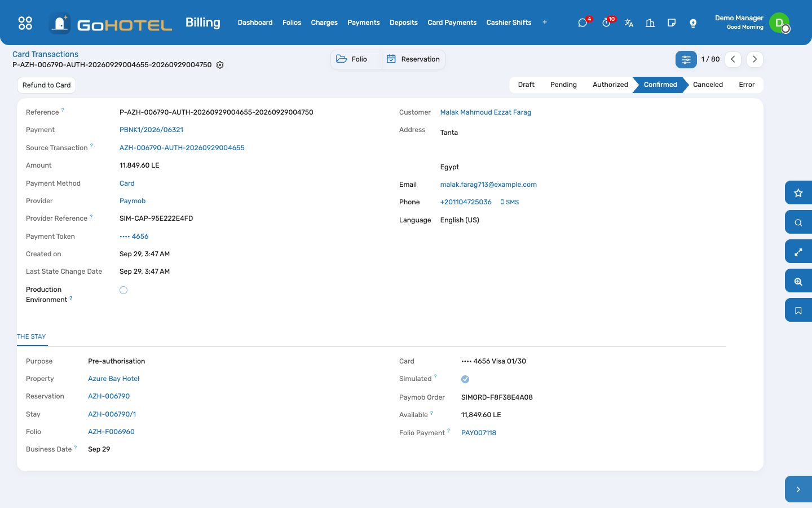
Task: Click the Refund to Card button
Action: tap(47, 85)
